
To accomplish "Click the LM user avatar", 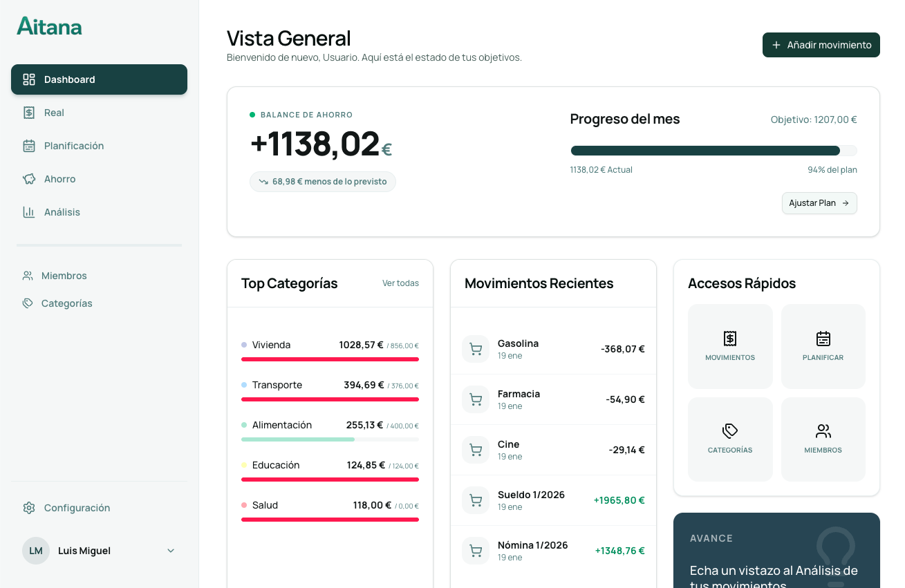I will pos(36,551).
